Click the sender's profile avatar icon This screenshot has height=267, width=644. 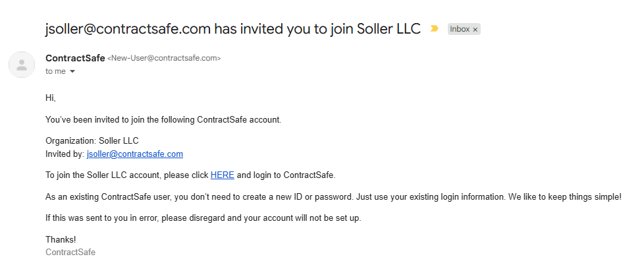[x=22, y=64]
